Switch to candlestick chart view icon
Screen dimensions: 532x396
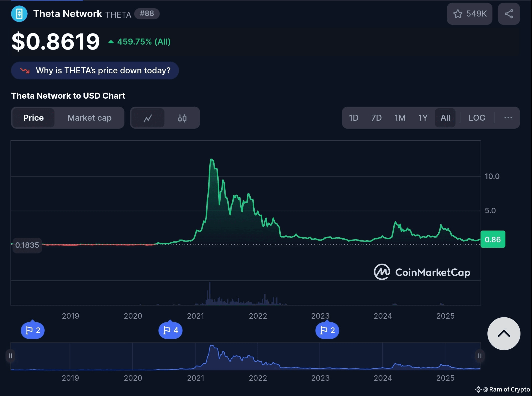click(182, 118)
